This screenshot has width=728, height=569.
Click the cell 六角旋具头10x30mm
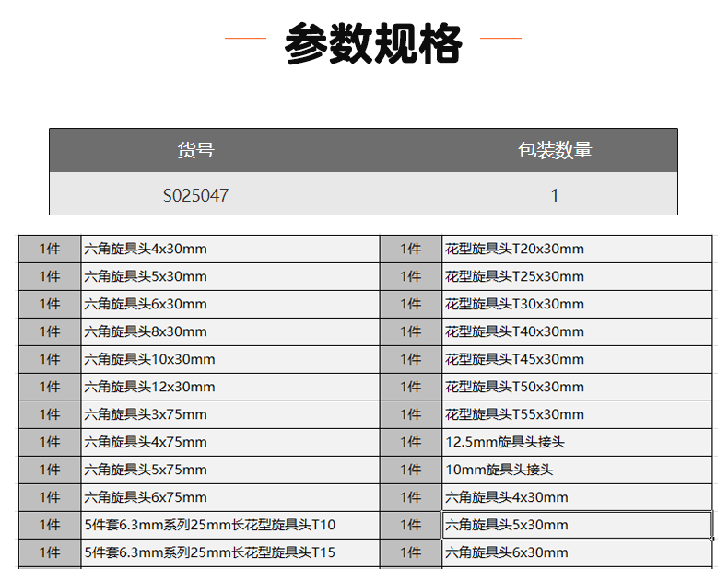coord(230,359)
